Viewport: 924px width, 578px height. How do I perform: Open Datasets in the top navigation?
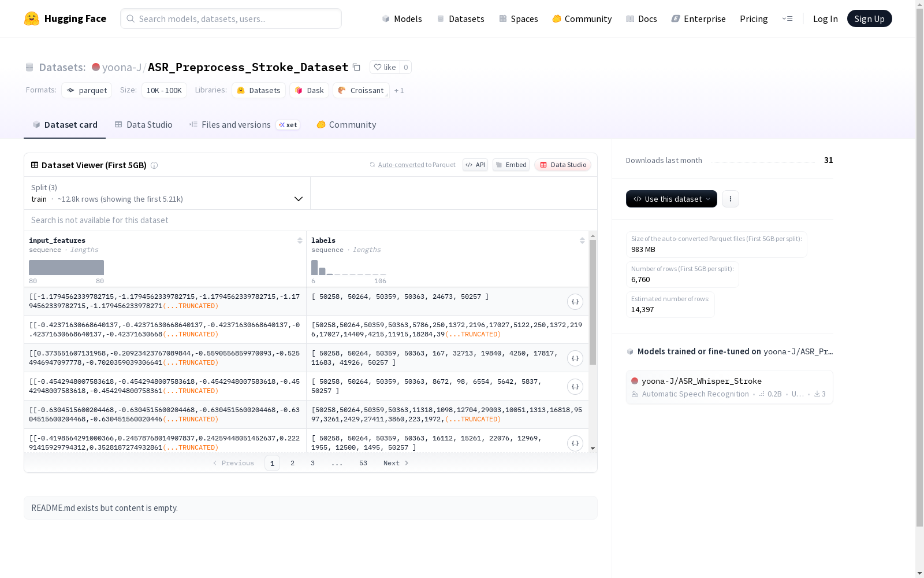[x=460, y=18]
